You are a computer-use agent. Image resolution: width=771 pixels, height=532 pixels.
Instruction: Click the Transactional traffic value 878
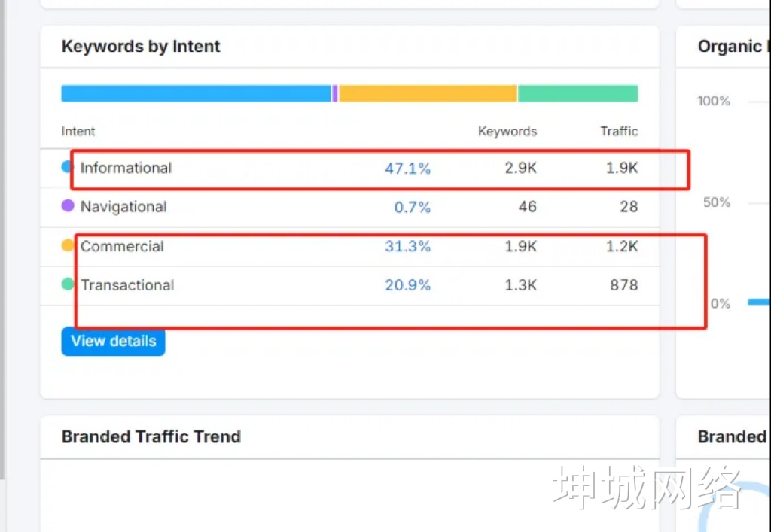coord(623,285)
